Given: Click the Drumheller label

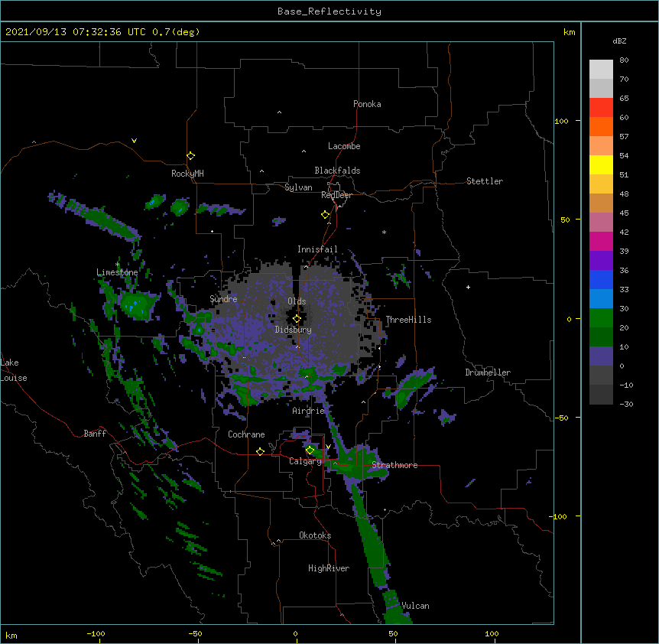Looking at the screenshot, I should 488,372.
